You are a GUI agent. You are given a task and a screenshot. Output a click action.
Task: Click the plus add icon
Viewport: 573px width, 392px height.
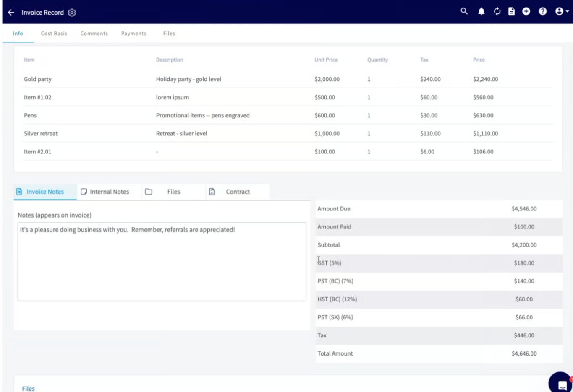coord(526,11)
